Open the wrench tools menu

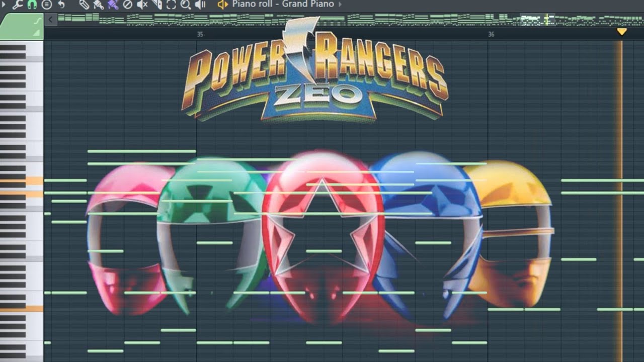(x=18, y=5)
